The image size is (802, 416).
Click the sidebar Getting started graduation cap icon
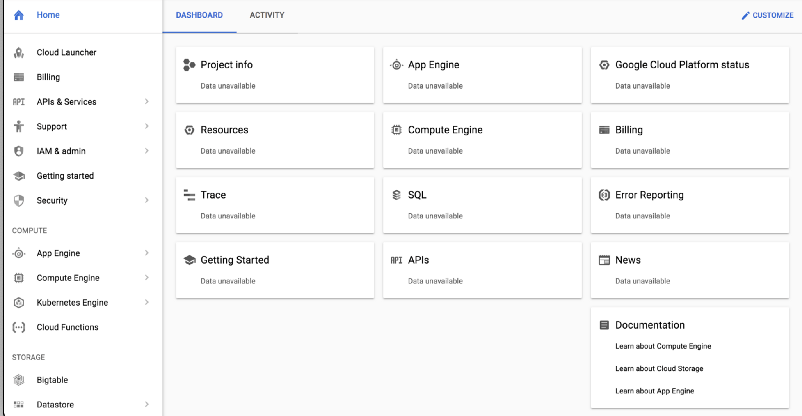19,176
